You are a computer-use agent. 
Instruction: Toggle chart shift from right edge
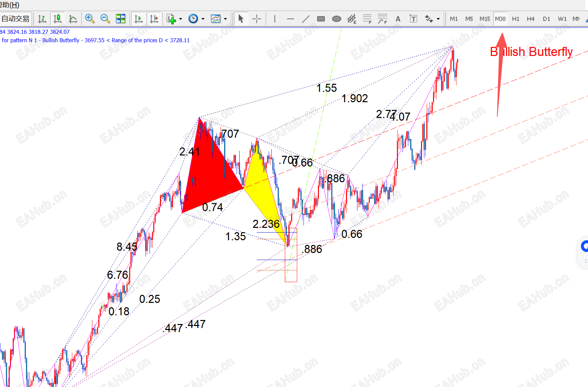point(154,19)
